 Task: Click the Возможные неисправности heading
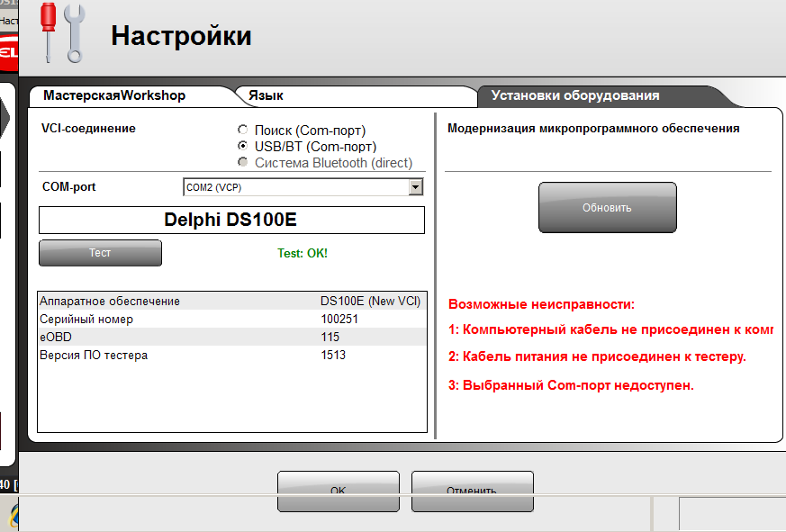pyautogui.click(x=541, y=304)
